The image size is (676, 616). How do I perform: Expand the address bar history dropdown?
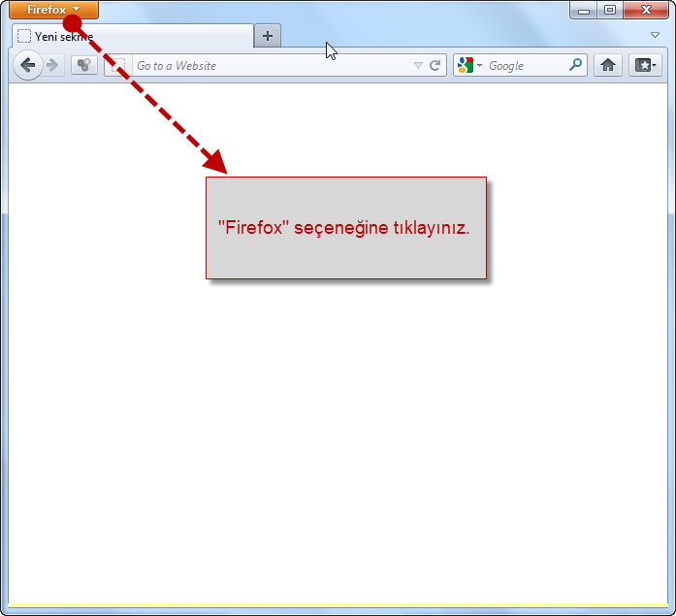click(x=418, y=66)
